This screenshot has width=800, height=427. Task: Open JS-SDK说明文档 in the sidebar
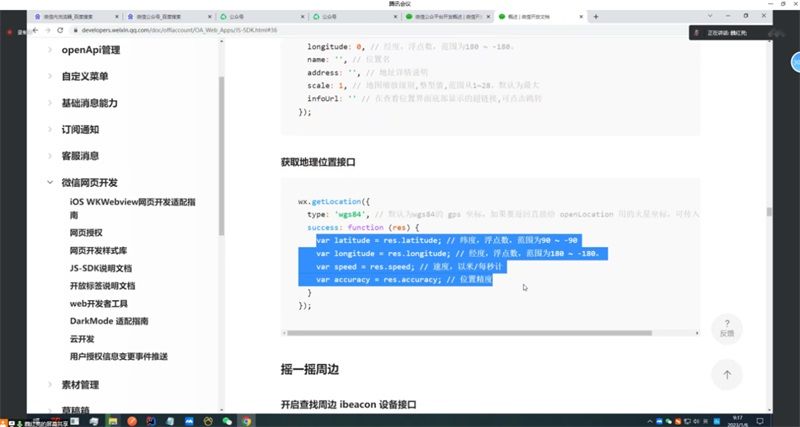pyautogui.click(x=102, y=268)
